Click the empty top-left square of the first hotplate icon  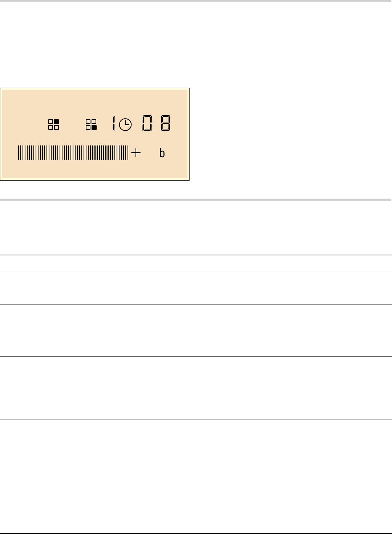tap(51, 122)
